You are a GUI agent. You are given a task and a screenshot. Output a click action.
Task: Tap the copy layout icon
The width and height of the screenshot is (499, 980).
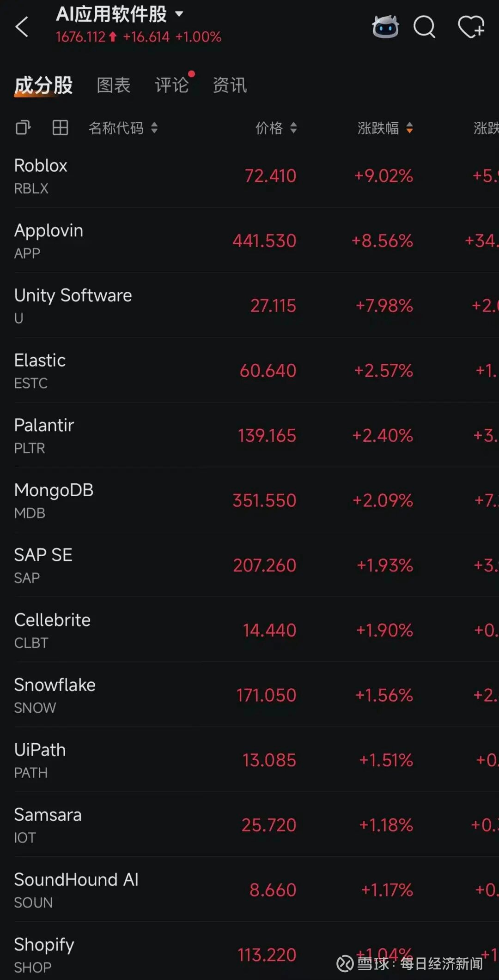[x=23, y=128]
